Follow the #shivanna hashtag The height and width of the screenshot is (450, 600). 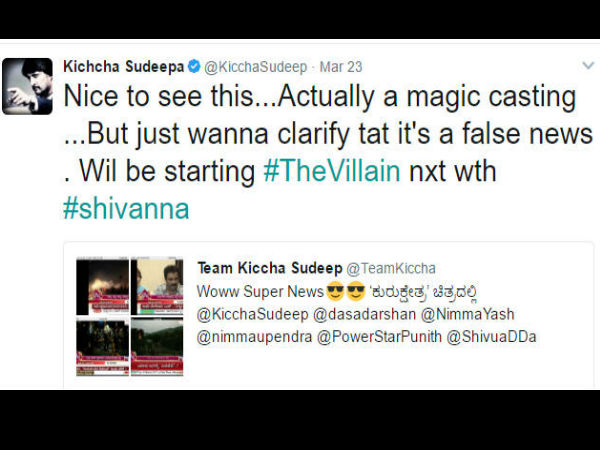point(126,209)
